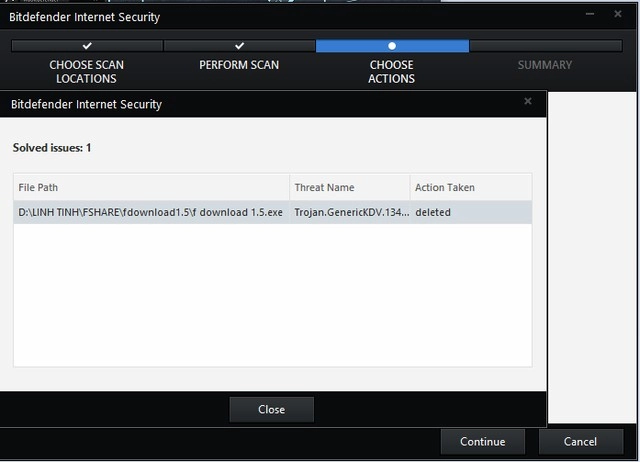Select the Trojan.GenericKDV threat name cell
This screenshot has width=640, height=462.
click(x=350, y=212)
